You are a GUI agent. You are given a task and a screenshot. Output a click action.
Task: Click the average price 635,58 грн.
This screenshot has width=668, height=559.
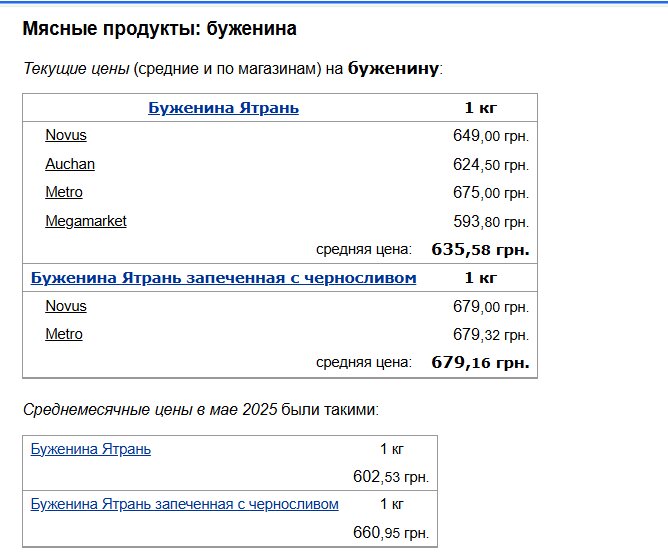480,250
